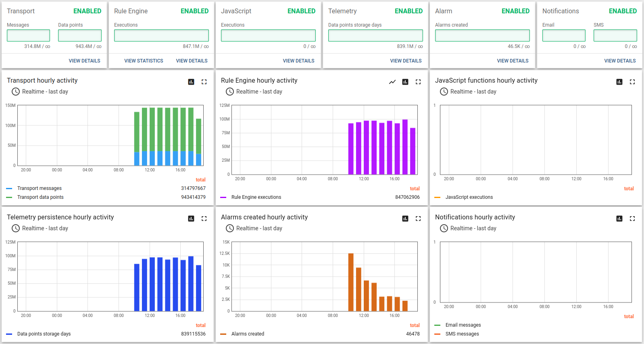Click the Transport Messages usage progress bar
644x344 pixels.
[x=28, y=35]
